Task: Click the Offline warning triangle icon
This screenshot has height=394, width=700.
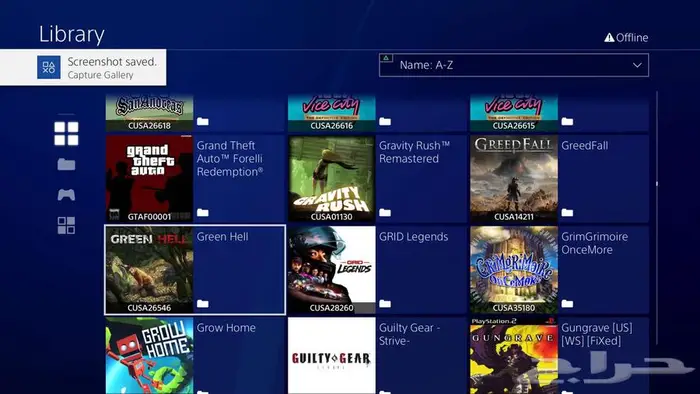Action: (609, 37)
